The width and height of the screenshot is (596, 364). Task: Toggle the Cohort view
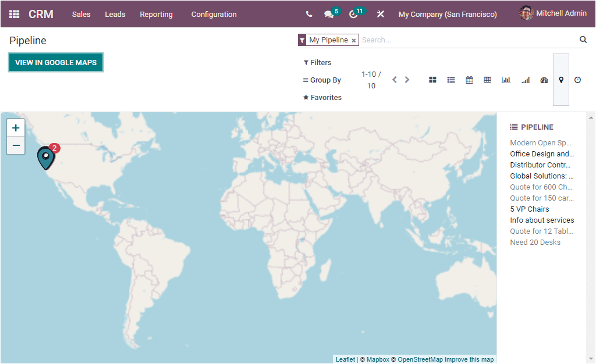526,80
